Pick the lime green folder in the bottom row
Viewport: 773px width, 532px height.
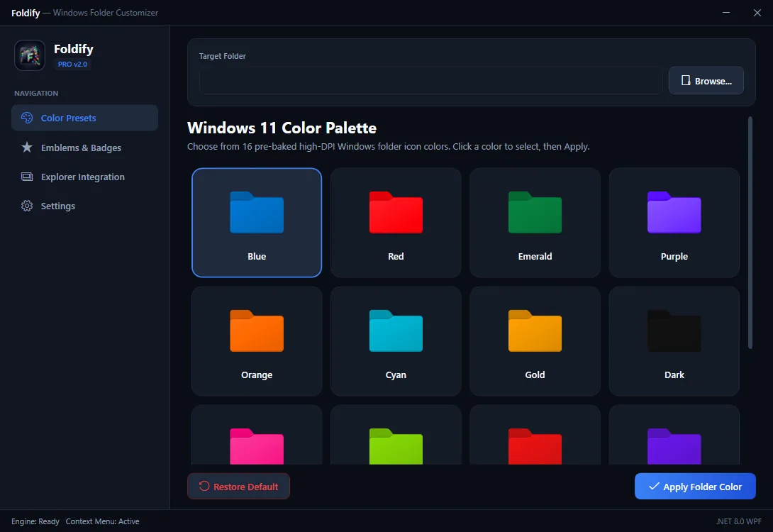396,447
